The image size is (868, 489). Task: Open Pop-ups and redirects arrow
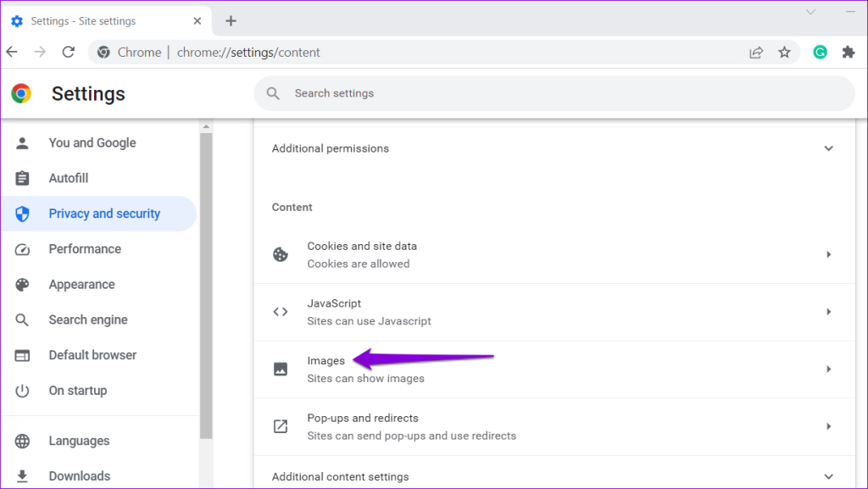coord(829,426)
